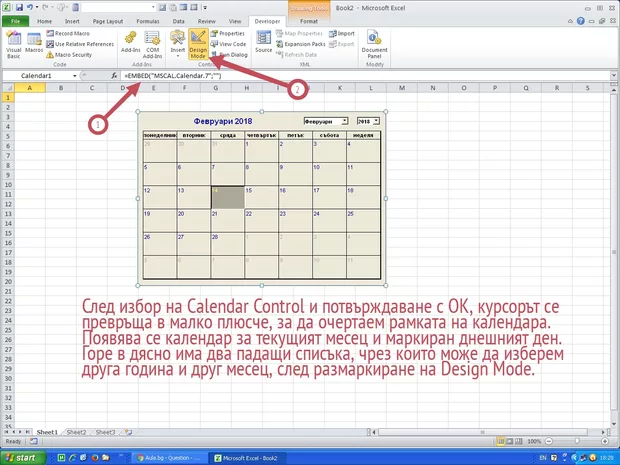Customize Quick Access Toolbar dropdown

pyautogui.click(x=206, y=8)
